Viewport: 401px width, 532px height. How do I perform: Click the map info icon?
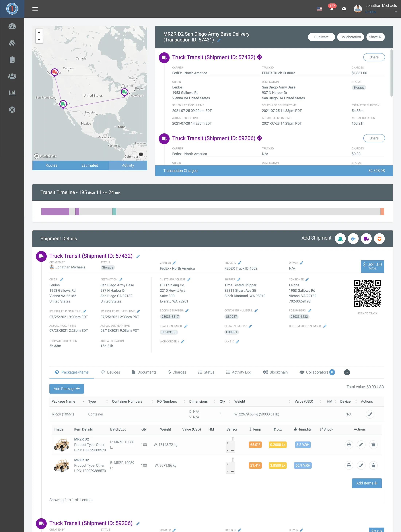tap(141, 154)
